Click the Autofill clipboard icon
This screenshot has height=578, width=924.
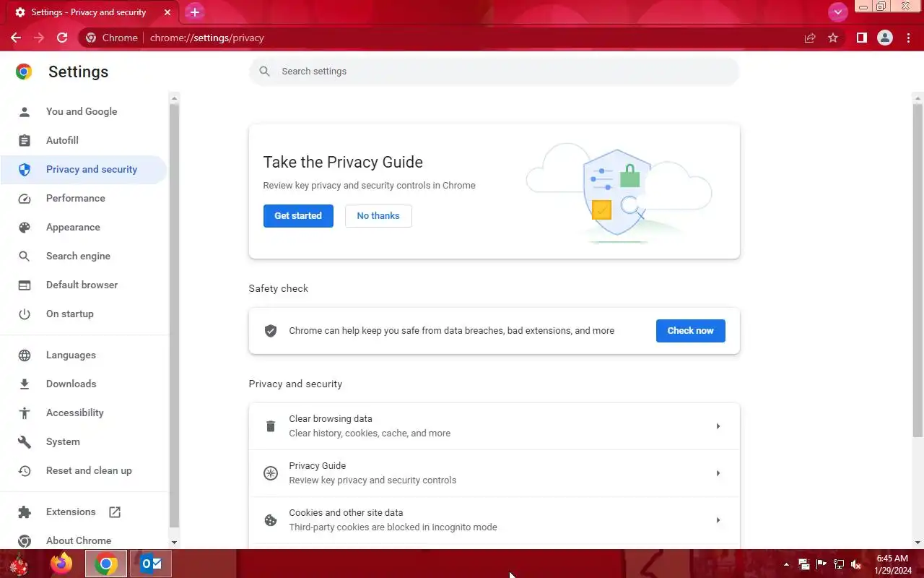pyautogui.click(x=25, y=140)
